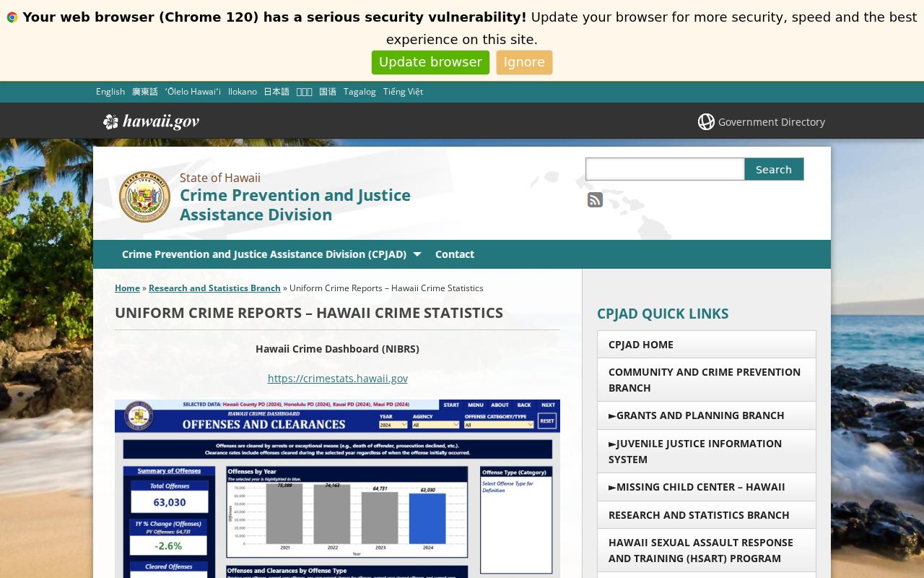Focus the site search input field
This screenshot has width=924, height=578.
click(665, 169)
